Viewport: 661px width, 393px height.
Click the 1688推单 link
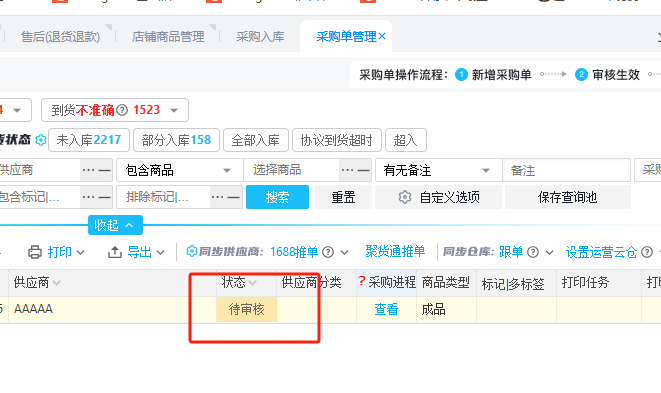[294, 252]
